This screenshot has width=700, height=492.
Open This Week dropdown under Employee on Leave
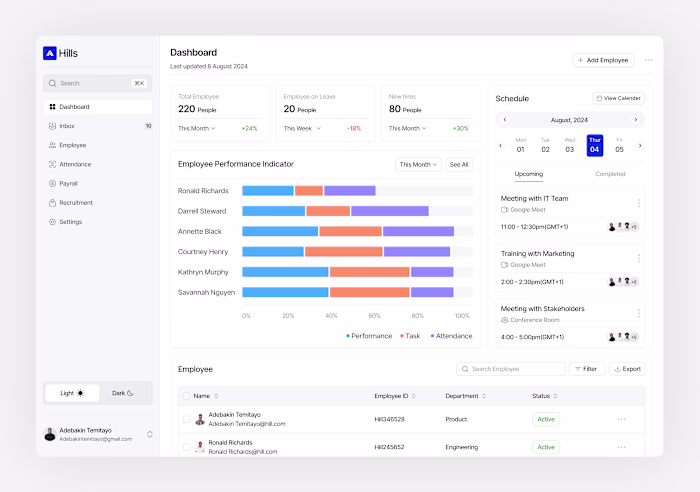tap(302, 129)
